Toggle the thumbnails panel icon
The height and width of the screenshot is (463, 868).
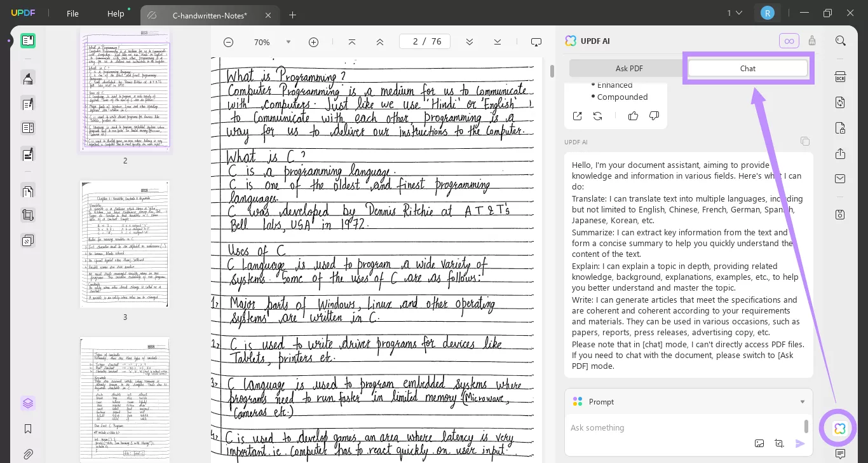click(28, 403)
